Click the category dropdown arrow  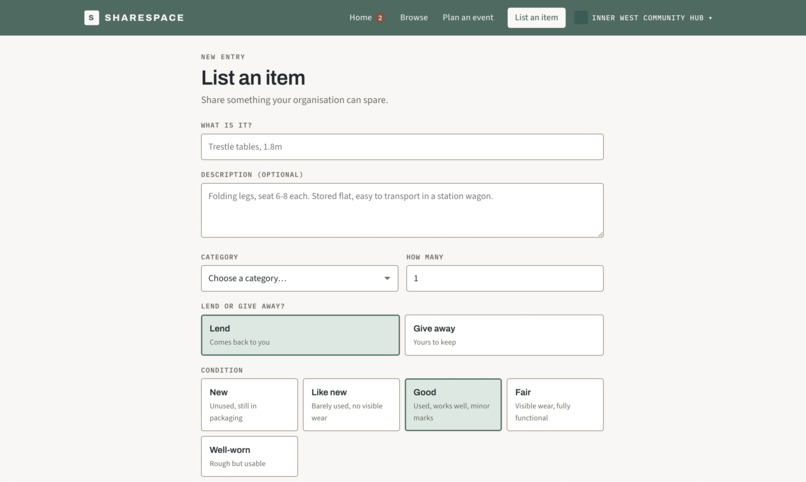tap(387, 279)
